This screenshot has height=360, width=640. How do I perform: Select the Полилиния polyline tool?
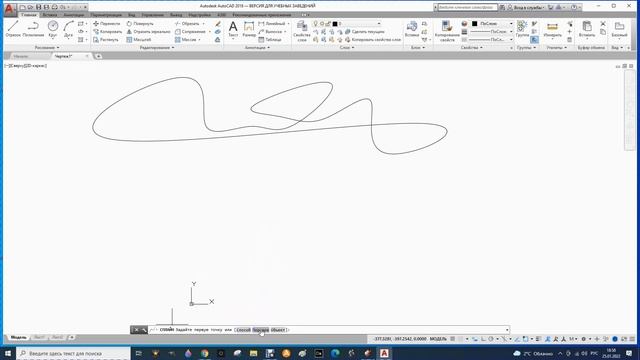pos(33,29)
